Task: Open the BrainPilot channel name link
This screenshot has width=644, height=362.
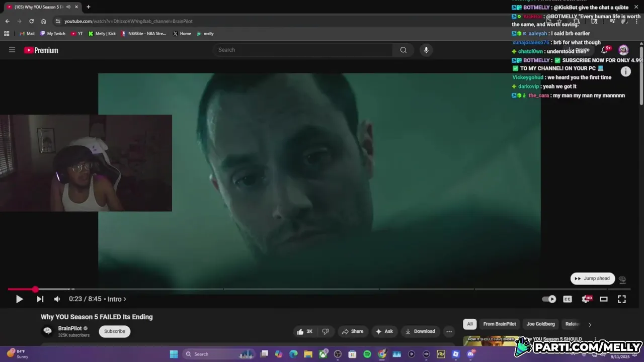Action: [x=70, y=328]
